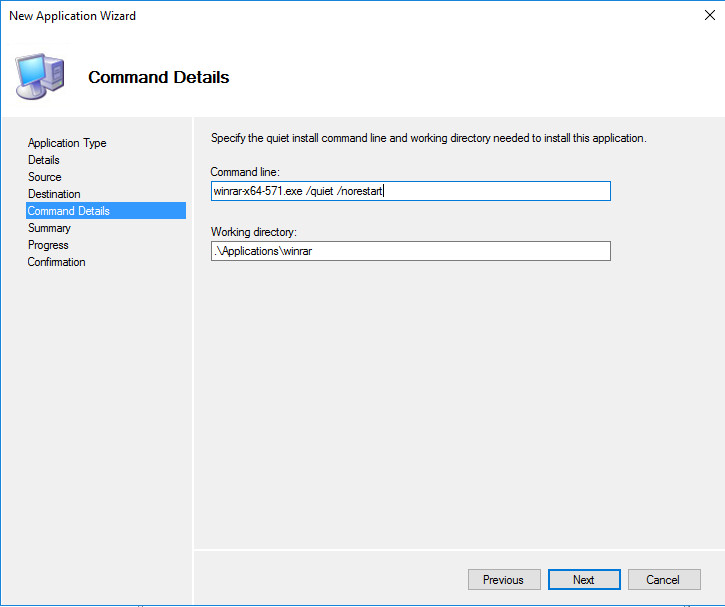
Task: Open the Source step in sidebar
Action: click(x=45, y=177)
